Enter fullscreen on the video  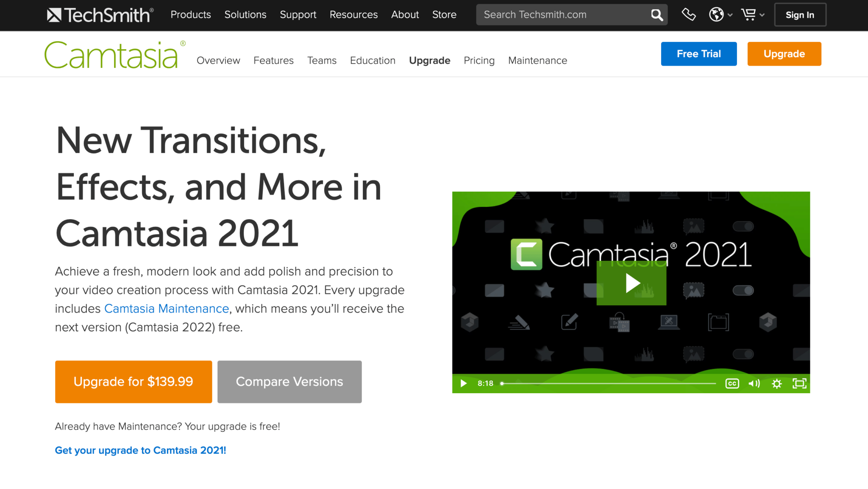pyautogui.click(x=799, y=384)
